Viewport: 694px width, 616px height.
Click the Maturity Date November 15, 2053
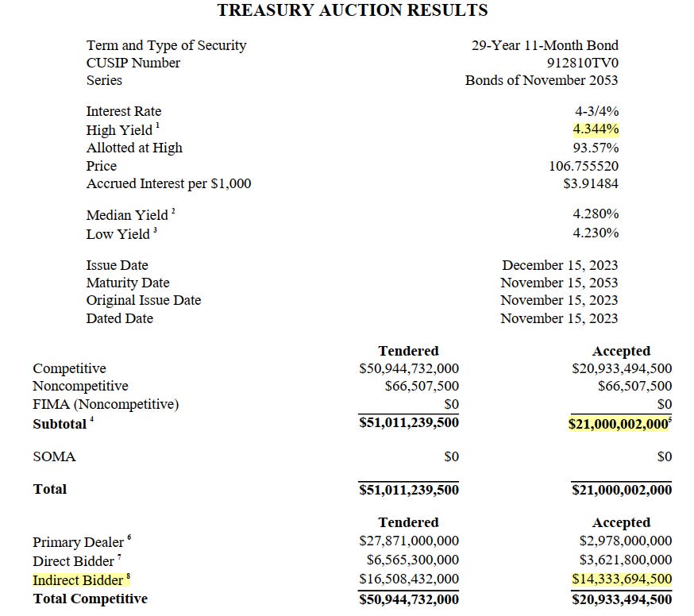tap(559, 283)
